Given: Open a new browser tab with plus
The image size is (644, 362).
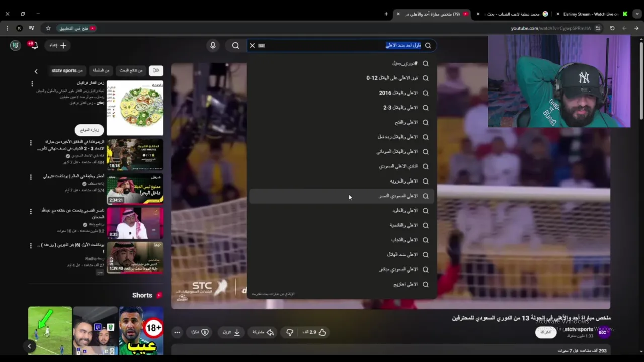Looking at the screenshot, I should coord(386,14).
